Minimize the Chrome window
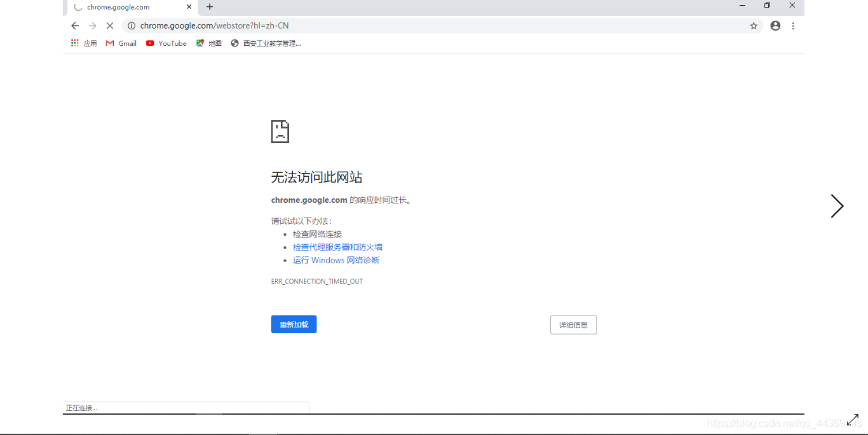The image size is (868, 435). coord(742,6)
